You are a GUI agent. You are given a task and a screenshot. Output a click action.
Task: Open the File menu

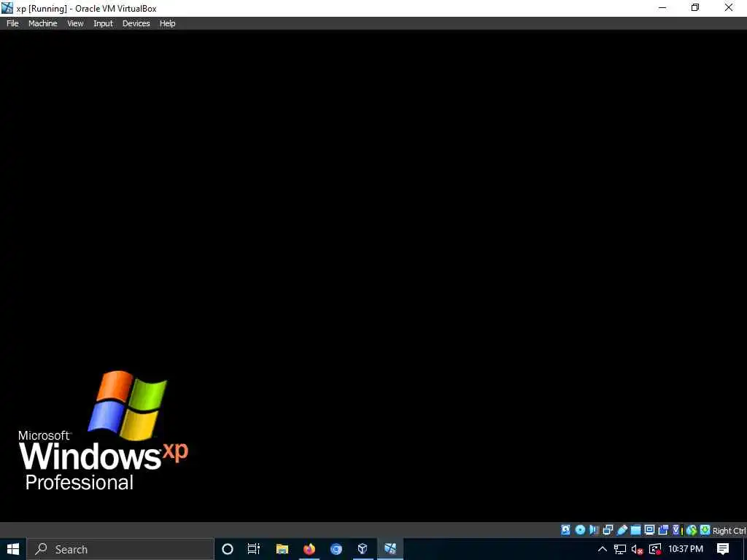pos(12,23)
